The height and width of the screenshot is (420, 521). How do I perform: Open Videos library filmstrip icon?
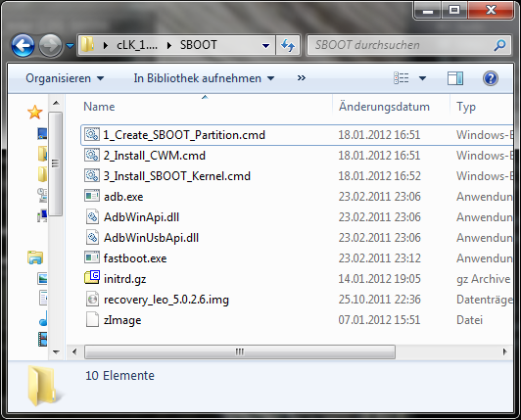(42, 340)
